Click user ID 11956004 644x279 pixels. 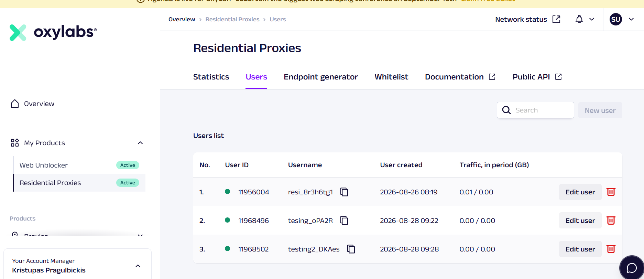click(x=254, y=192)
